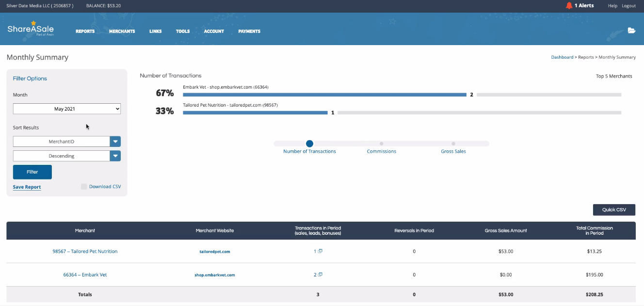644x306 pixels.
Task: Open the Merchants menu
Action: tap(122, 31)
